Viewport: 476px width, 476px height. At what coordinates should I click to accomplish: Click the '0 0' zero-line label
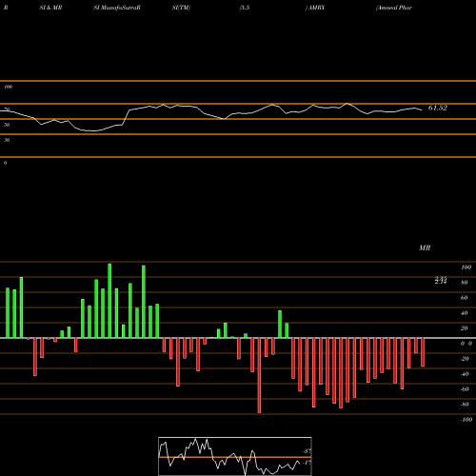click(x=466, y=344)
